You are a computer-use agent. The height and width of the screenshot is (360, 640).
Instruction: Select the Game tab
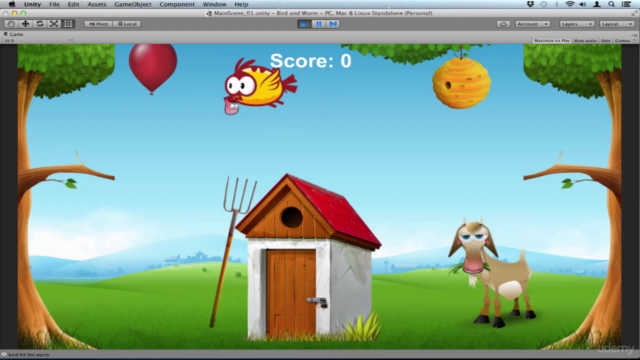pos(13,34)
